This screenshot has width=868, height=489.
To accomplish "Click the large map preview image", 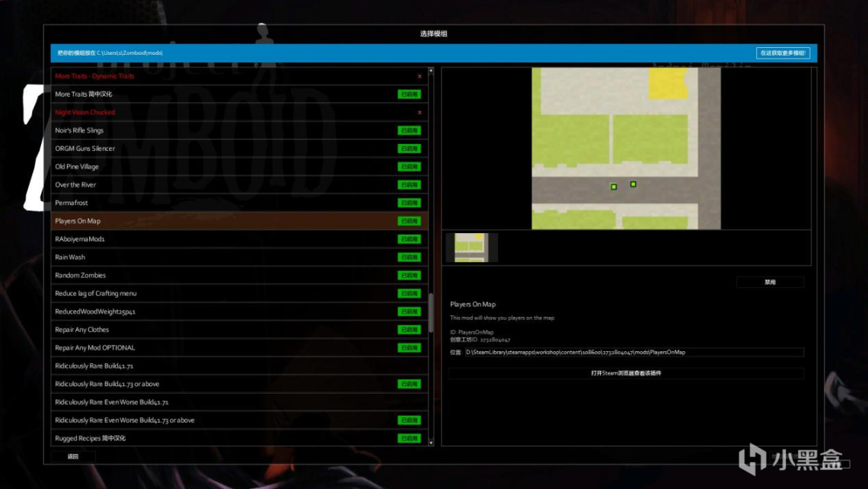I will point(626,149).
